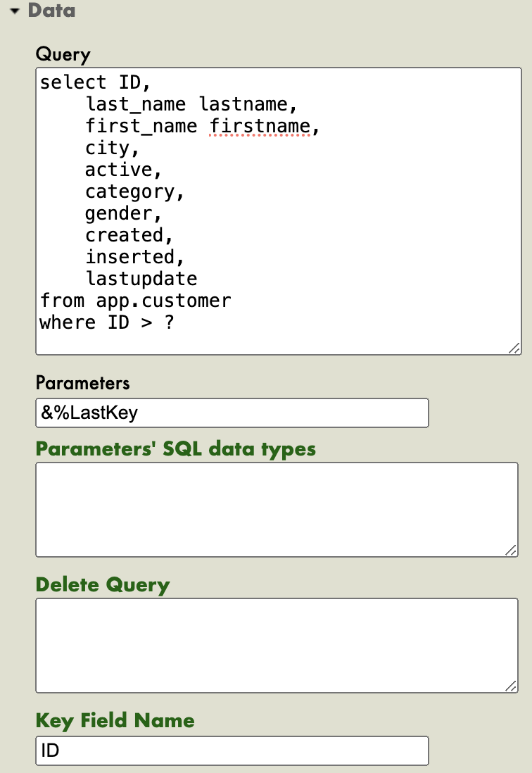Click the Delete Query resize grip

pos(513,686)
